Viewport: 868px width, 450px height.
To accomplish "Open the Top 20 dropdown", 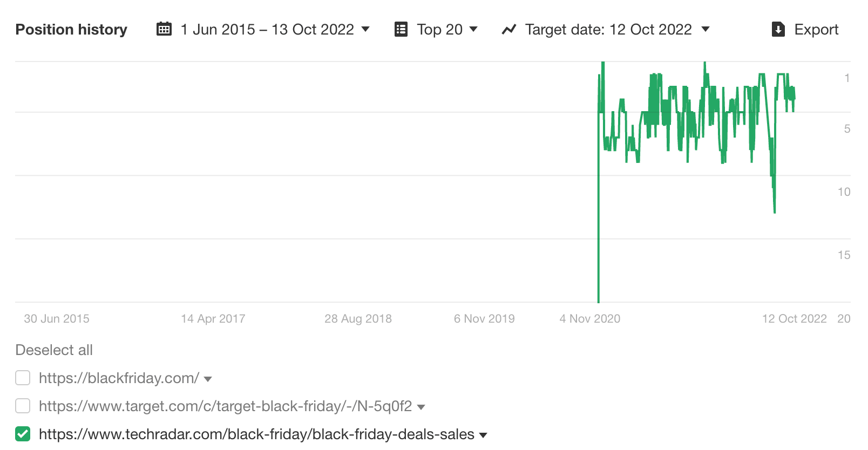I will [473, 30].
